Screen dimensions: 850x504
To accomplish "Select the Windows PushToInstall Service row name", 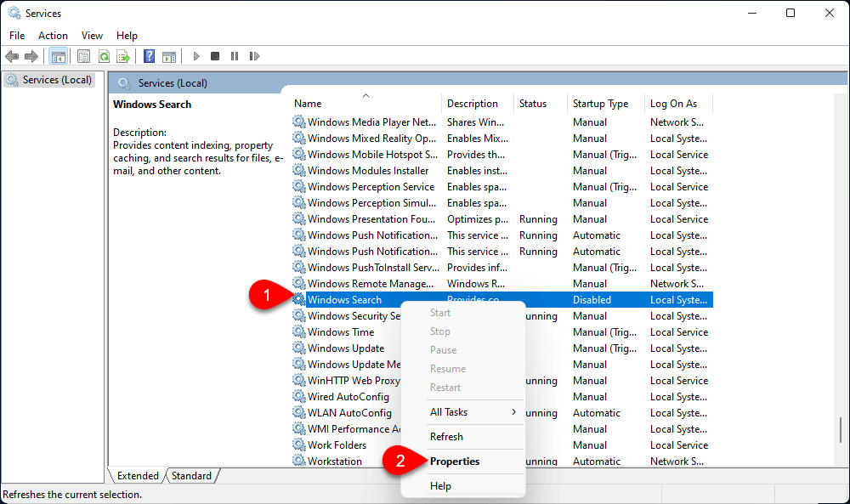I will click(x=373, y=268).
